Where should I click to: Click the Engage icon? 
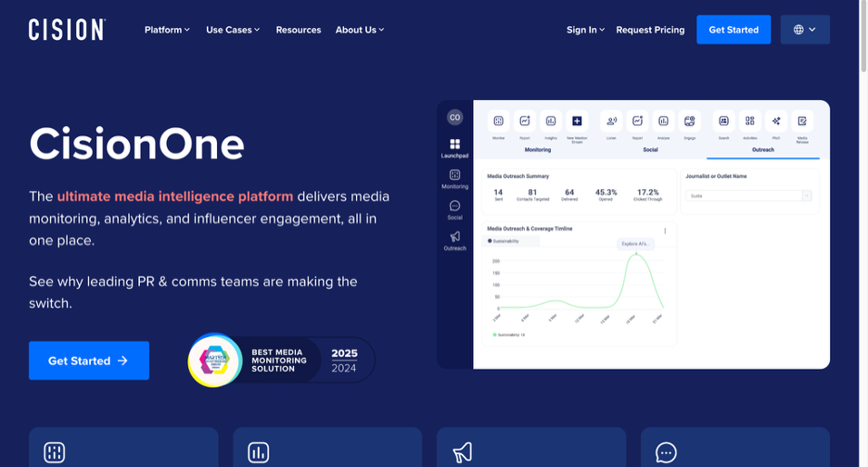click(690, 120)
